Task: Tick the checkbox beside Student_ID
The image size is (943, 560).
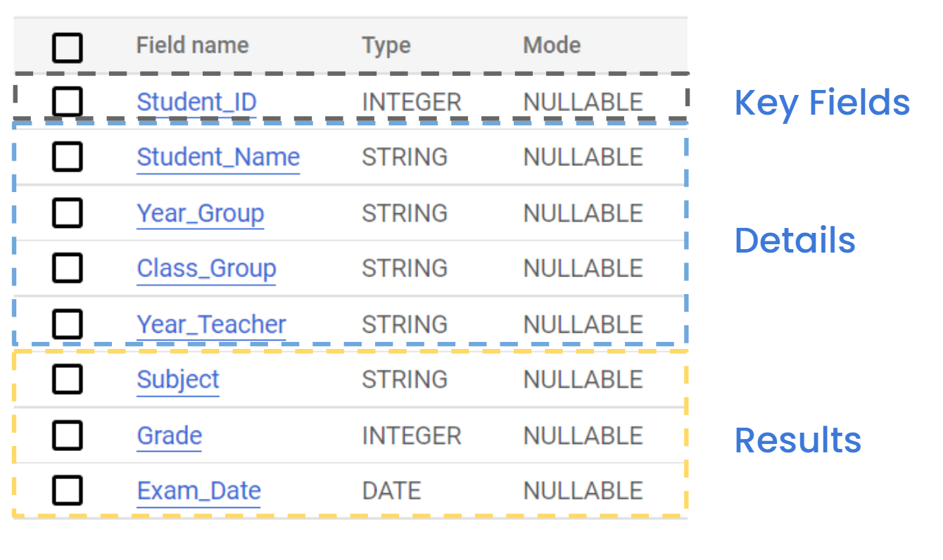Action: (68, 102)
